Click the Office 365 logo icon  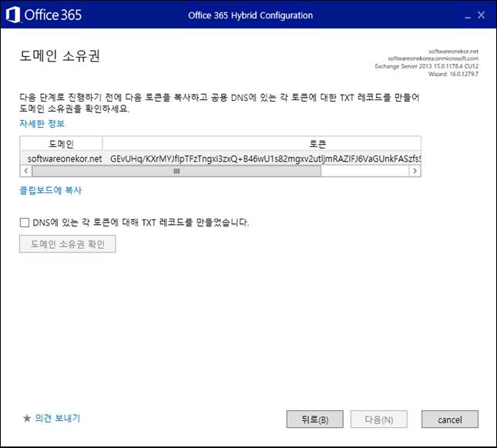pos(12,15)
